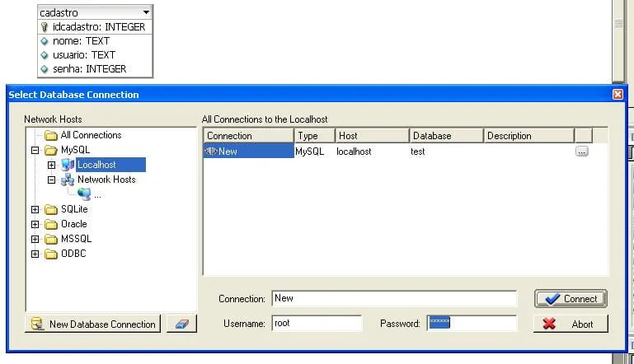Collapse the Network Hosts subnode under MySQL
Screen dimensions: 634x364
tap(51, 180)
